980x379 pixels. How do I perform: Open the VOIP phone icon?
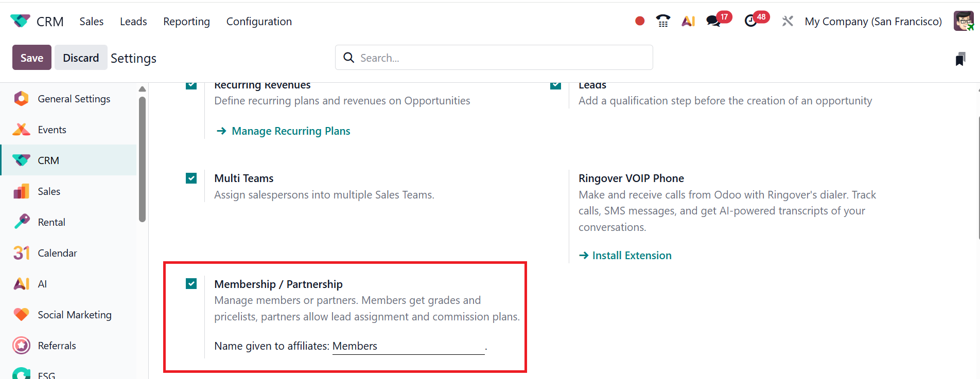[663, 21]
